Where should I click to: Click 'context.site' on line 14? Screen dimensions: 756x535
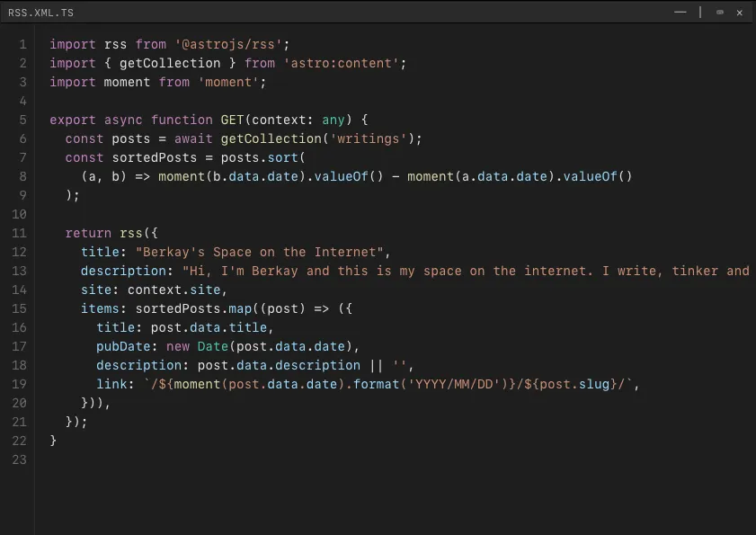(x=174, y=290)
